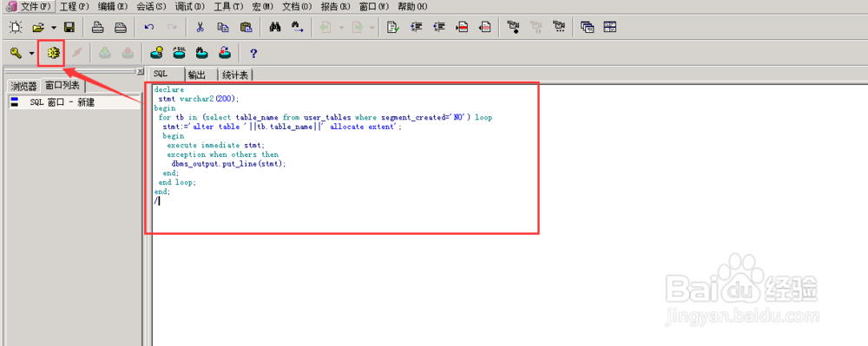Click the 'stmt varchar2(200);' line
868x346 pixels.
198,98
